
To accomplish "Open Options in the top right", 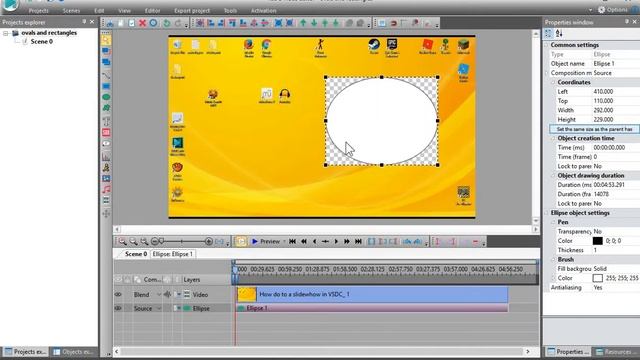I will (x=613, y=10).
